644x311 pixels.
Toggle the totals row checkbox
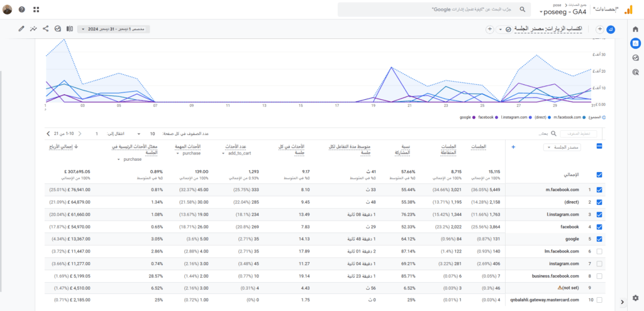(599, 175)
